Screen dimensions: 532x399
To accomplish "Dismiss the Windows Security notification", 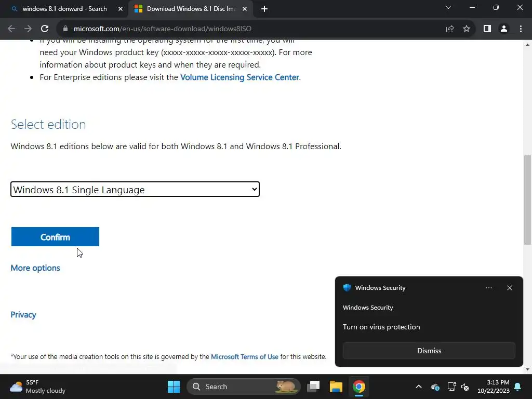I will click(x=429, y=351).
